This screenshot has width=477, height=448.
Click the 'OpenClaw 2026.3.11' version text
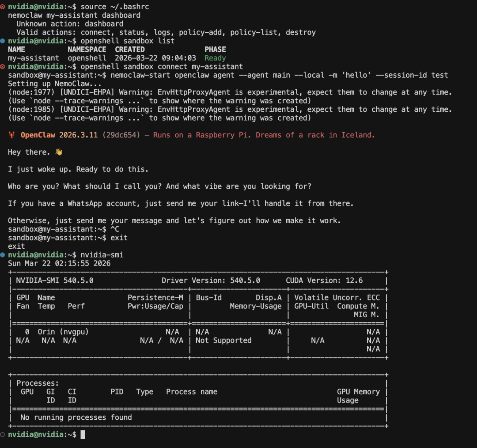[59, 135]
